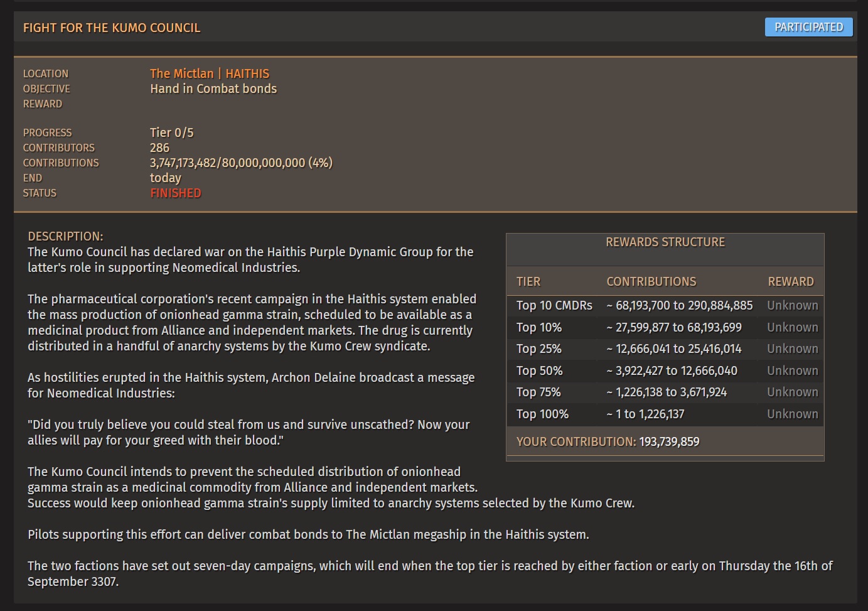The width and height of the screenshot is (868, 611).
Task: Click the range ~ 3,922,427 to 12,666,040
Action: point(672,370)
